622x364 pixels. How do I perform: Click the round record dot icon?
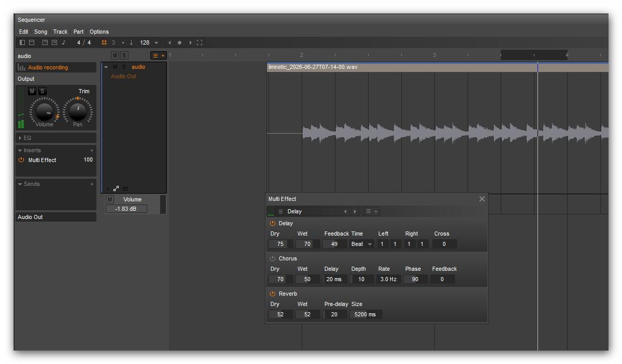click(180, 42)
